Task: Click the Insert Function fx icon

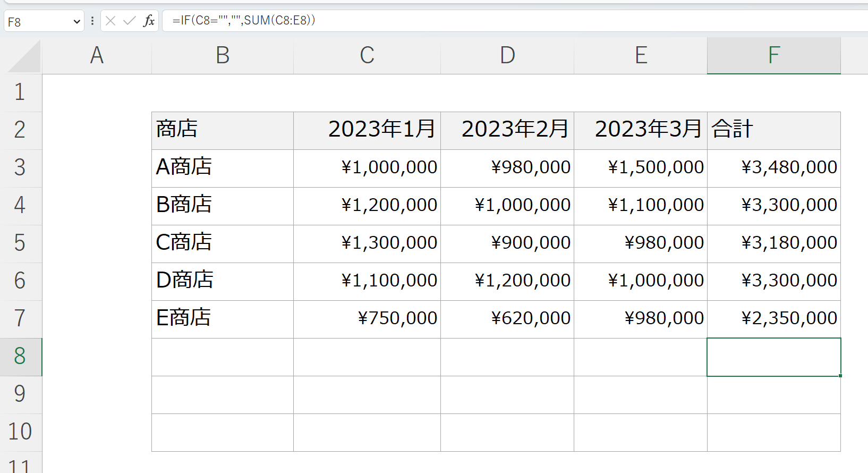Action: [149, 21]
